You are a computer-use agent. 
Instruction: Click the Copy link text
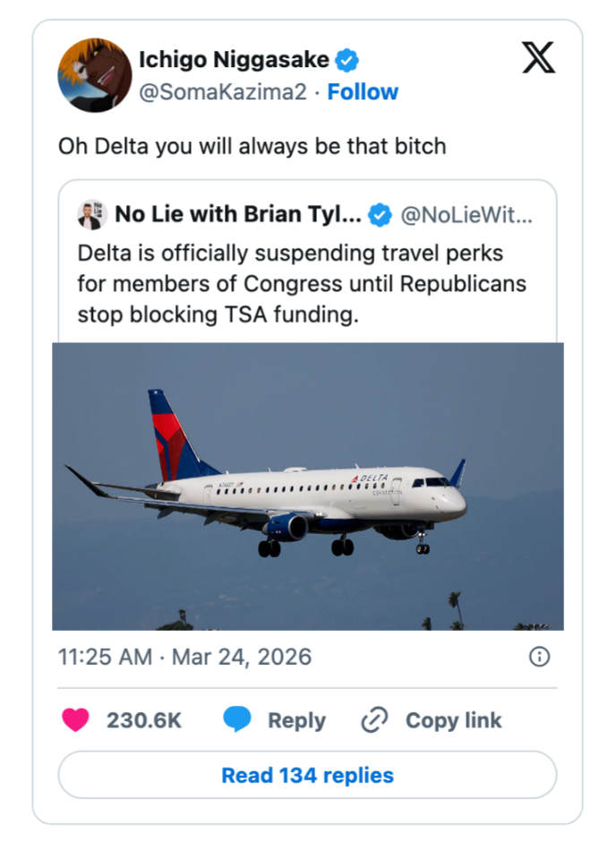click(453, 720)
